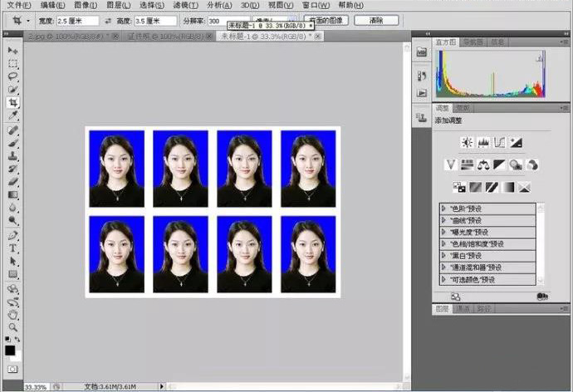This screenshot has width=573, height=392.
Task: Swap width and height values arrow
Action: coord(110,20)
